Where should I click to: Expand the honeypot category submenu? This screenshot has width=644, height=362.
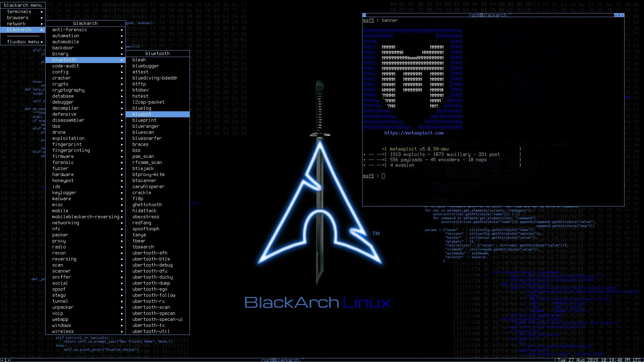tap(63, 180)
